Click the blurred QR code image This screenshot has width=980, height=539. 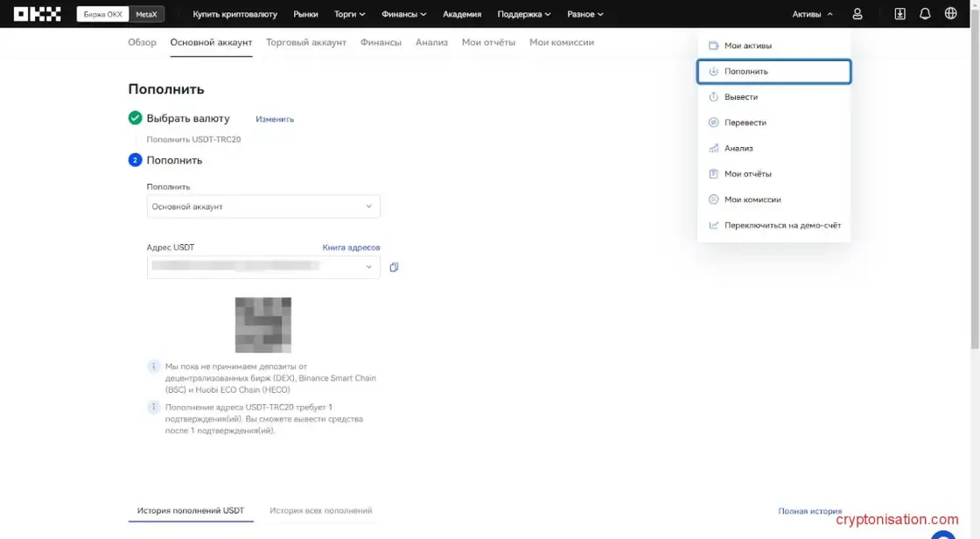tap(263, 325)
